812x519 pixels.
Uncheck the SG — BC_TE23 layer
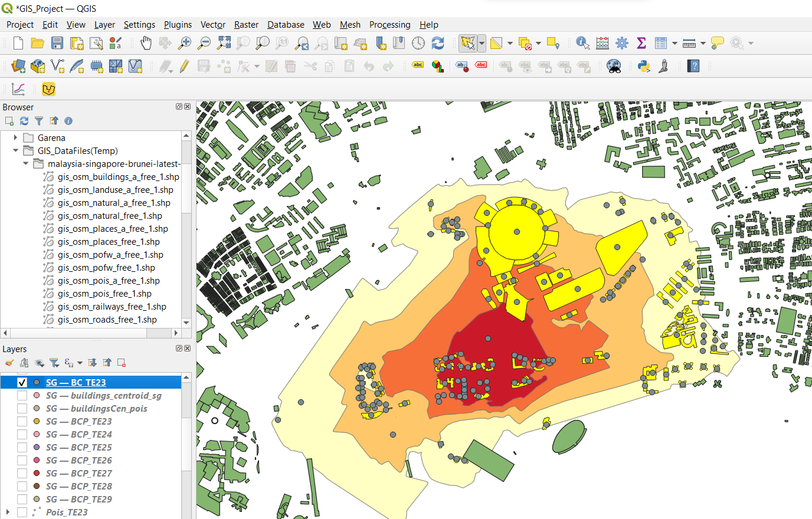click(x=22, y=383)
